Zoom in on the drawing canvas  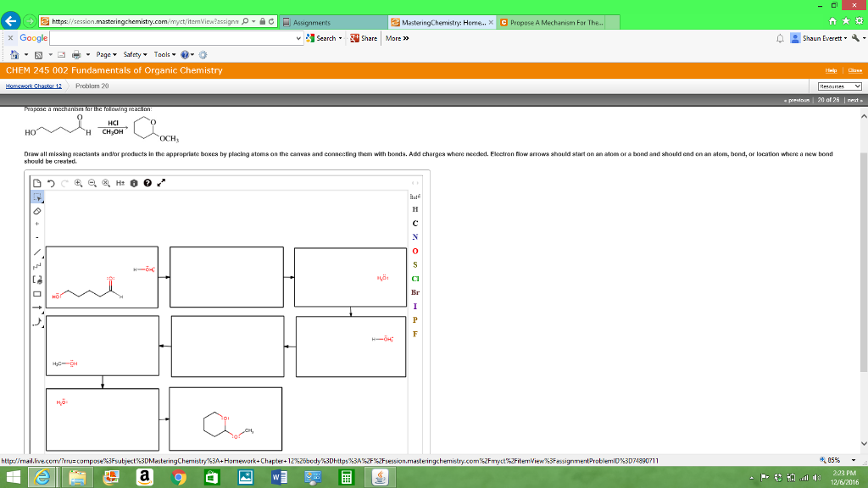point(79,183)
